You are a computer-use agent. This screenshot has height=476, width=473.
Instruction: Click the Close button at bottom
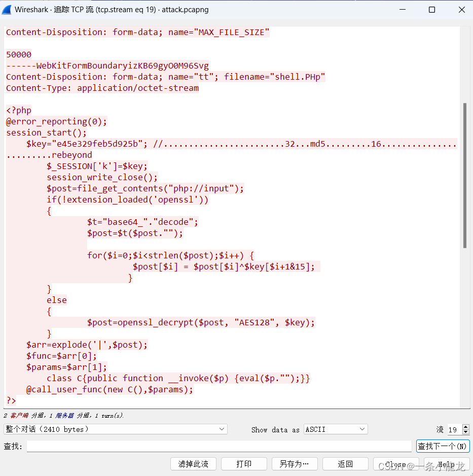point(396,464)
